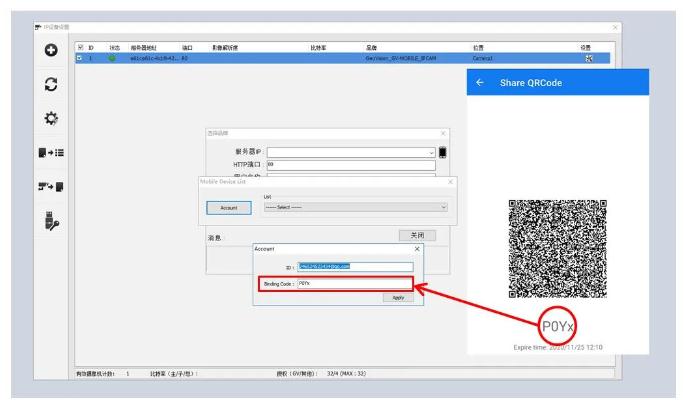Expand the server IP dropdown
This screenshot has height=413, width=684.
(432, 152)
